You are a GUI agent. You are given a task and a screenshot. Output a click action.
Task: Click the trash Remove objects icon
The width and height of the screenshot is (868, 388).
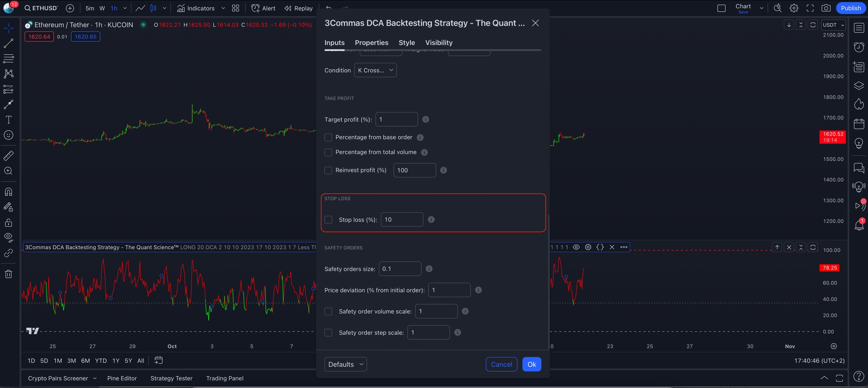click(x=8, y=274)
